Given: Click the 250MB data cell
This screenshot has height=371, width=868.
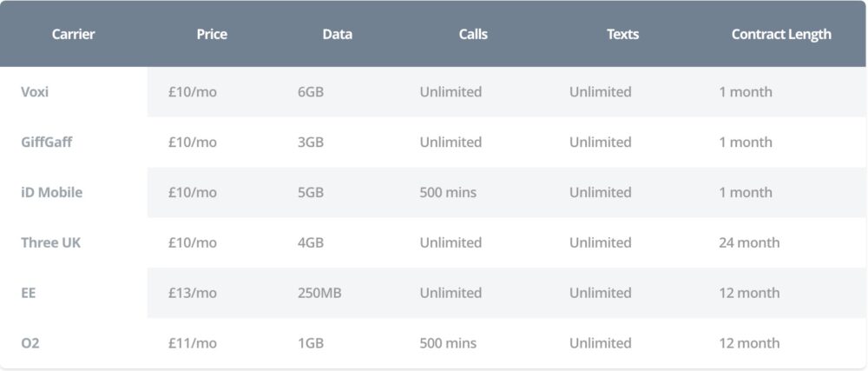Looking at the screenshot, I should 319,294.
